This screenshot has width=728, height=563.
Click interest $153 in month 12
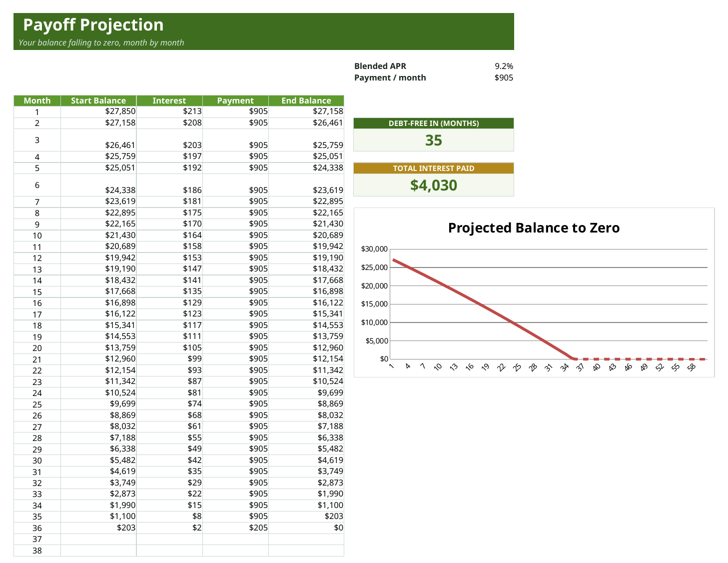click(169, 258)
